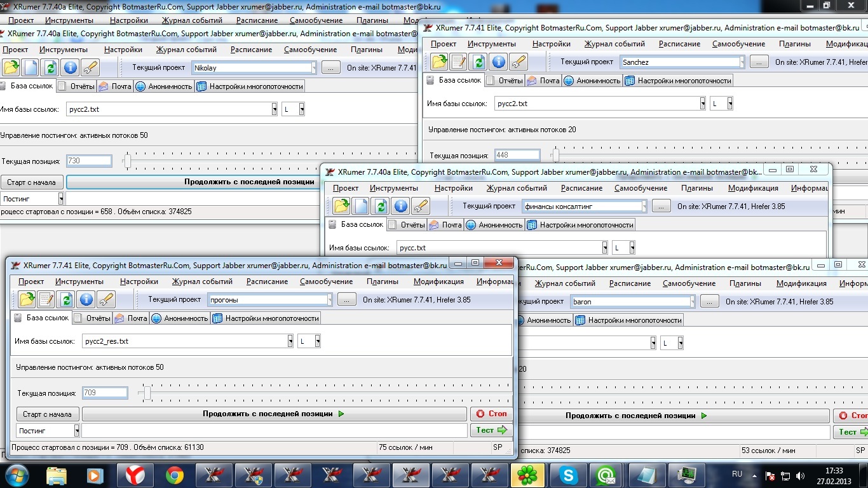The height and width of the screenshot is (488, 868).
Task: Click the key tools icon in the Nikolay window
Action: pos(90,67)
